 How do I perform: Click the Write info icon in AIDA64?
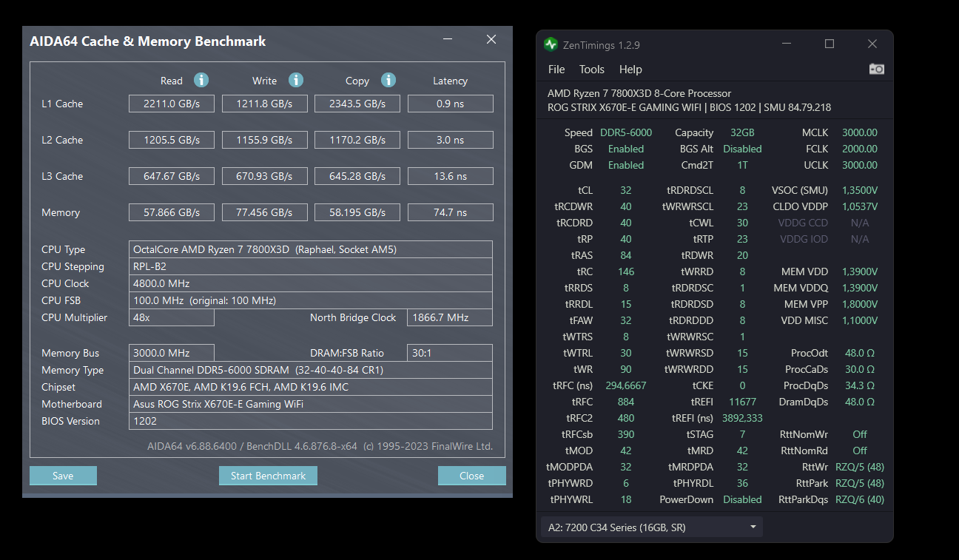[x=296, y=80]
